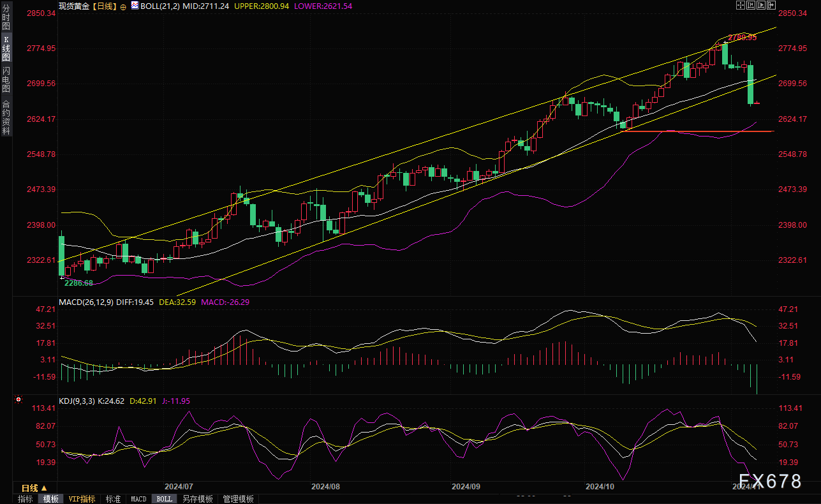Click the circled plus icon beside 现货黄金
The height and width of the screenshot is (504, 821).
point(123,6)
